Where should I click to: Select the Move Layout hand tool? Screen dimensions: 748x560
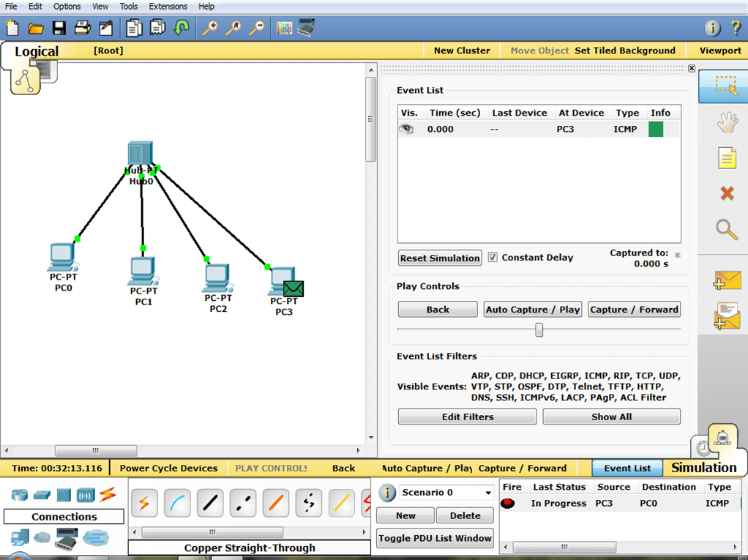coord(726,123)
